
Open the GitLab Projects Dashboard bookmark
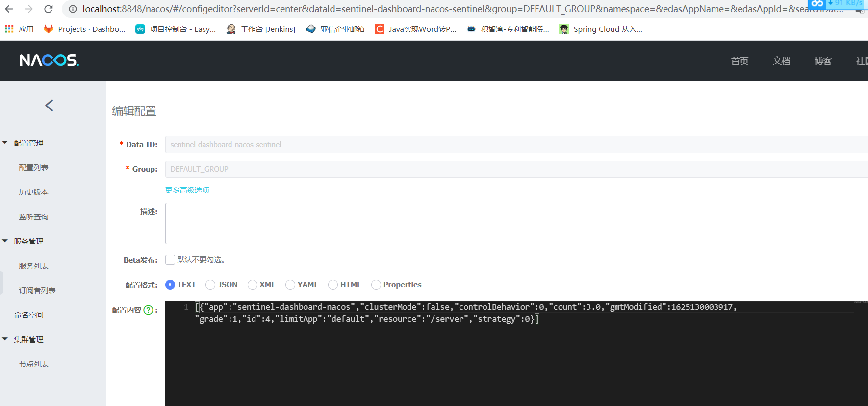(84, 29)
